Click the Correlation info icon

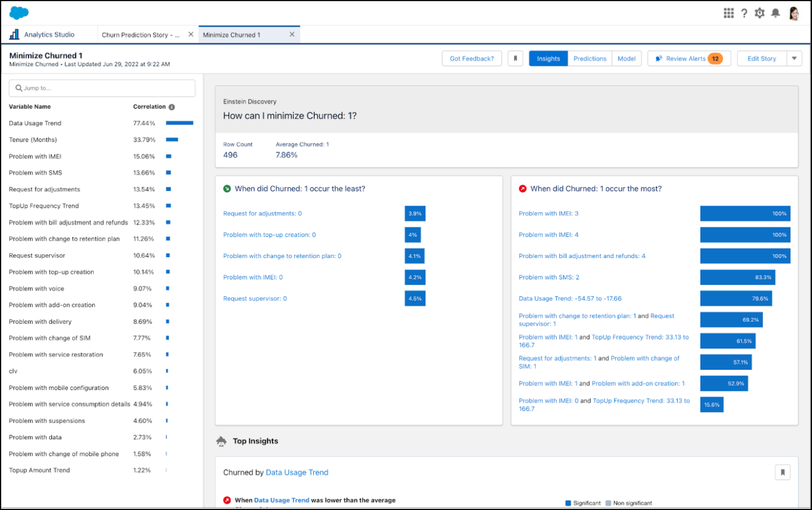click(x=171, y=107)
